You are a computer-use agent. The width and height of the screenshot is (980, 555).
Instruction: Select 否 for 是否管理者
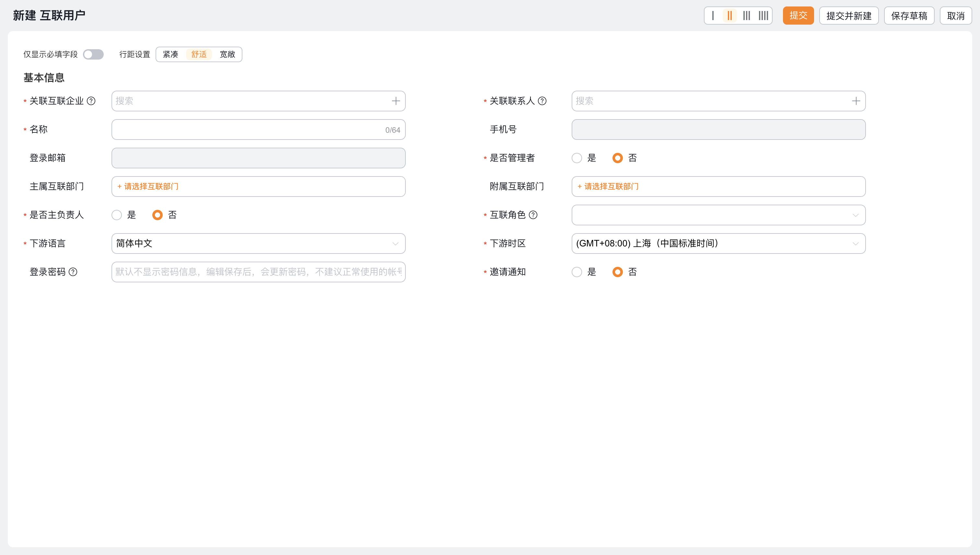click(618, 158)
